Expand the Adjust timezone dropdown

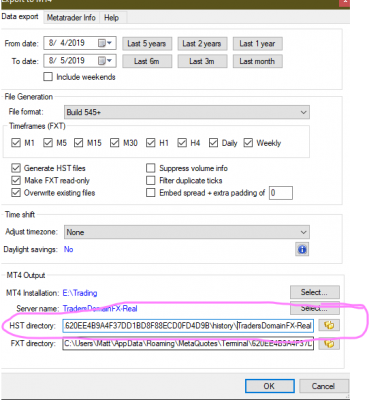187,232
